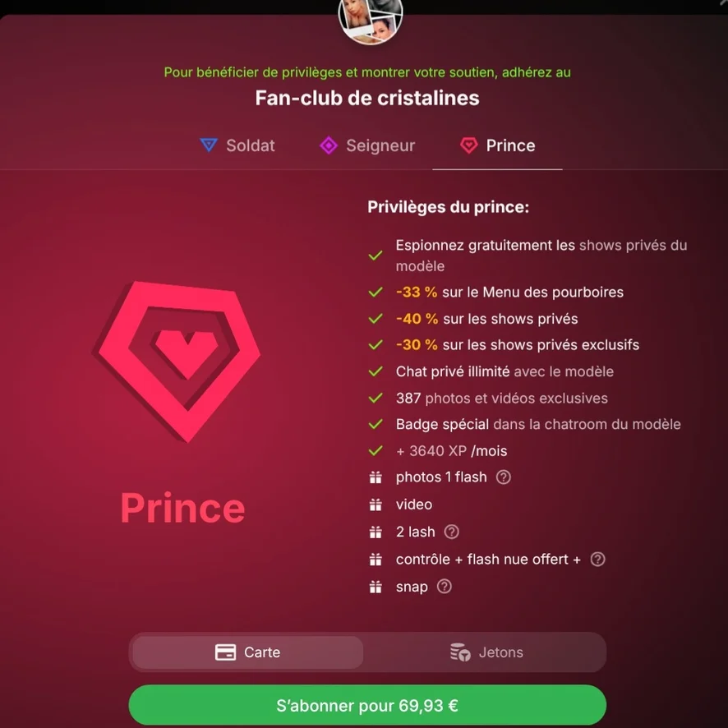The height and width of the screenshot is (728, 728).
Task: Click the question mark after contrôle + flash nue offert
Action: [x=597, y=560]
